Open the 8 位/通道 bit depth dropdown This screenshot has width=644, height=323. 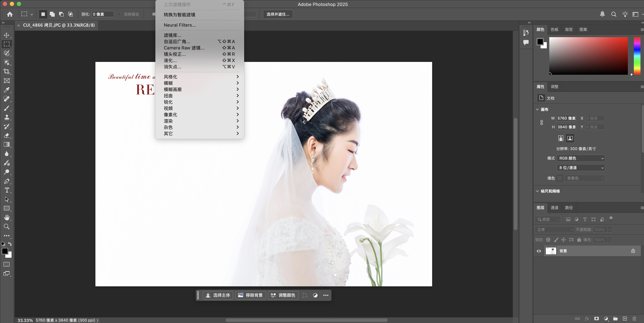(x=581, y=168)
